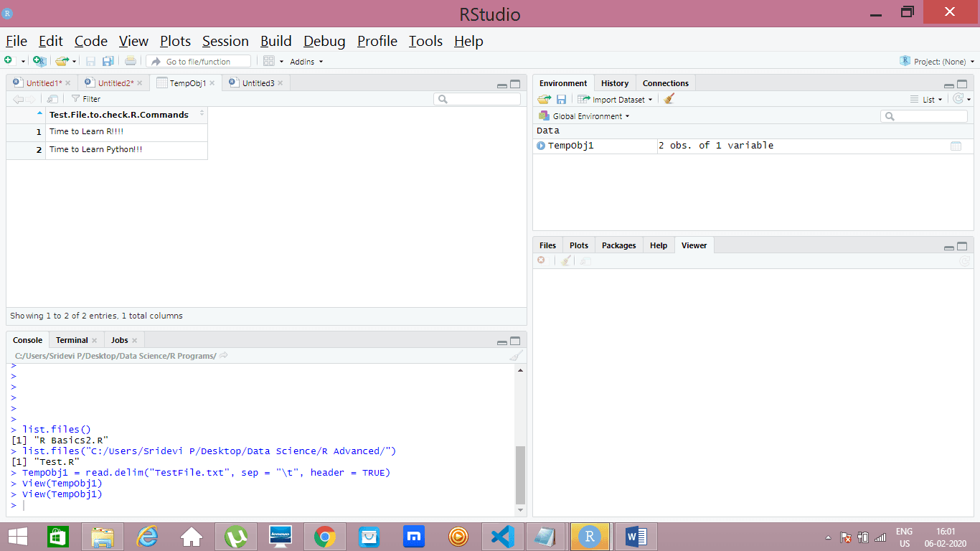Click the Viewer clear-all broom icon

565,260
